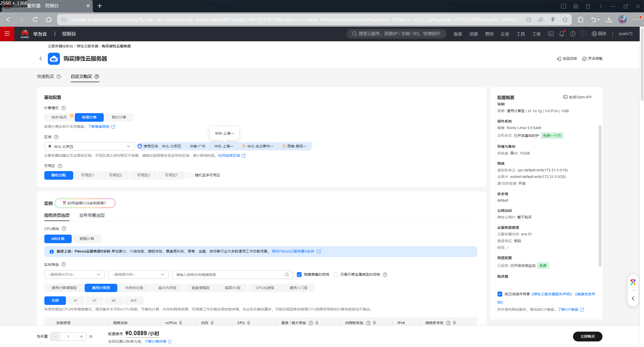Open the 了解计费详情 link
644x347 pixels.
pyautogui.click(x=155, y=342)
